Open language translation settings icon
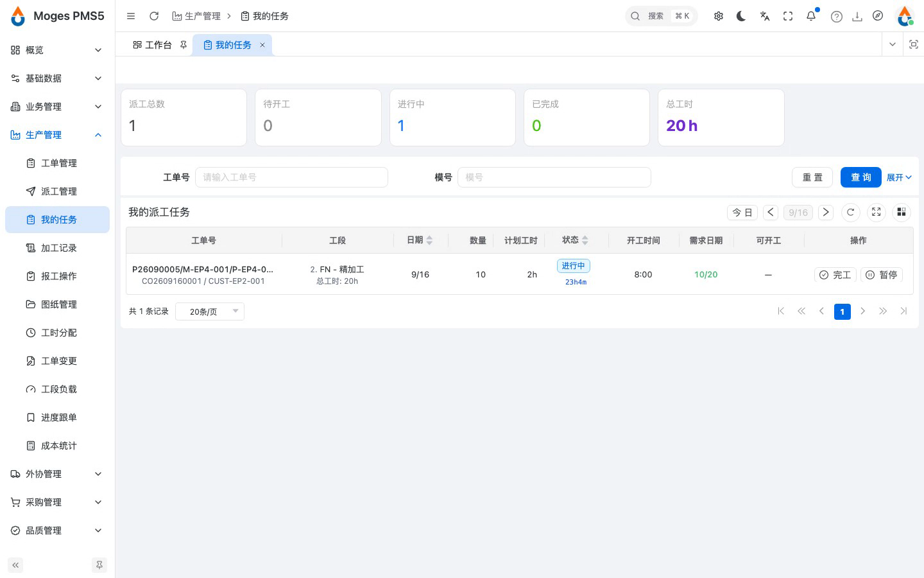The width and height of the screenshot is (924, 578). click(764, 16)
